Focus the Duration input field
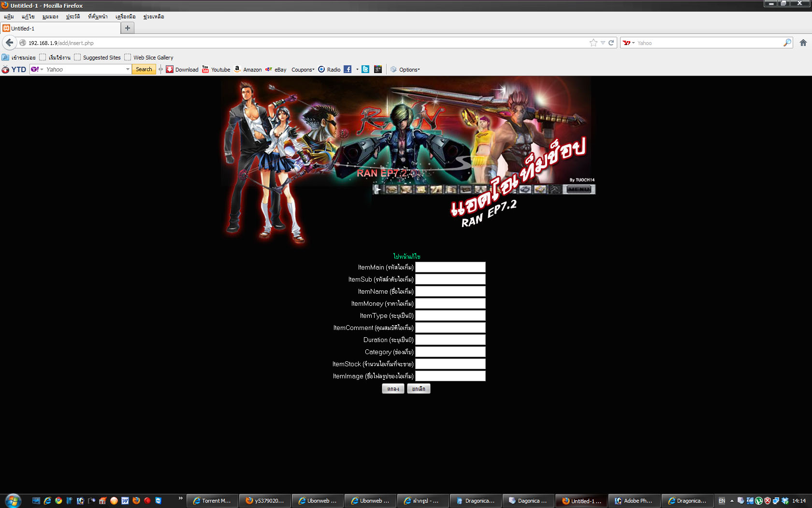The width and height of the screenshot is (812, 508). point(450,340)
